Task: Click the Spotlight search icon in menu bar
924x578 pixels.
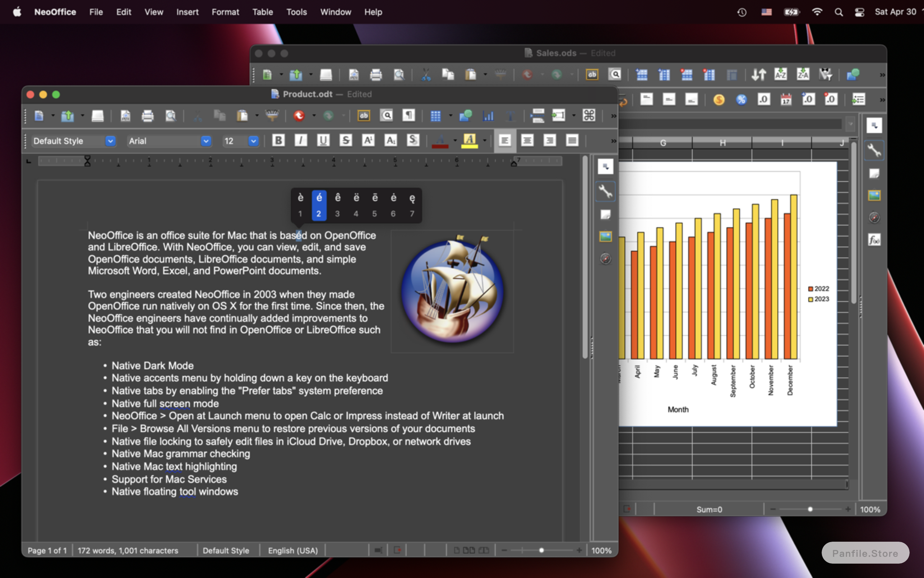Action: pyautogui.click(x=838, y=12)
